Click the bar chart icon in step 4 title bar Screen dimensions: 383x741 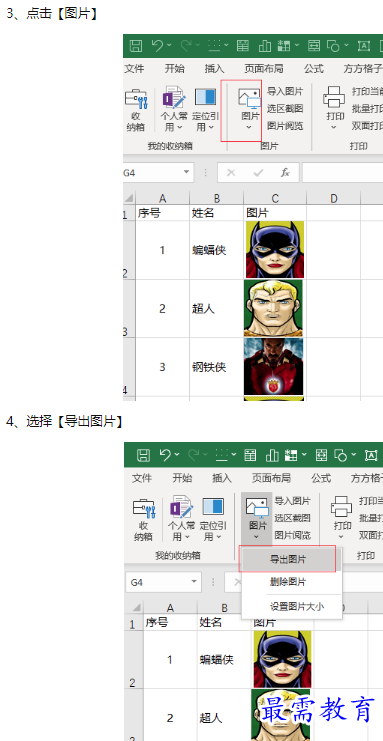(272, 455)
